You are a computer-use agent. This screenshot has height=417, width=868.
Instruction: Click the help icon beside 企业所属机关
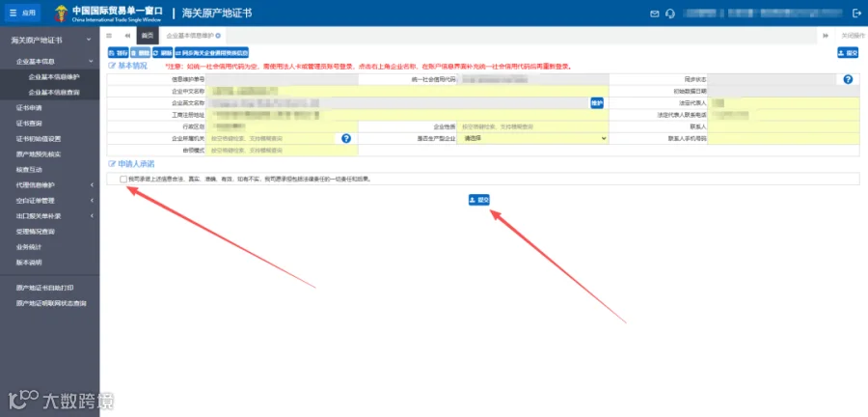click(346, 138)
